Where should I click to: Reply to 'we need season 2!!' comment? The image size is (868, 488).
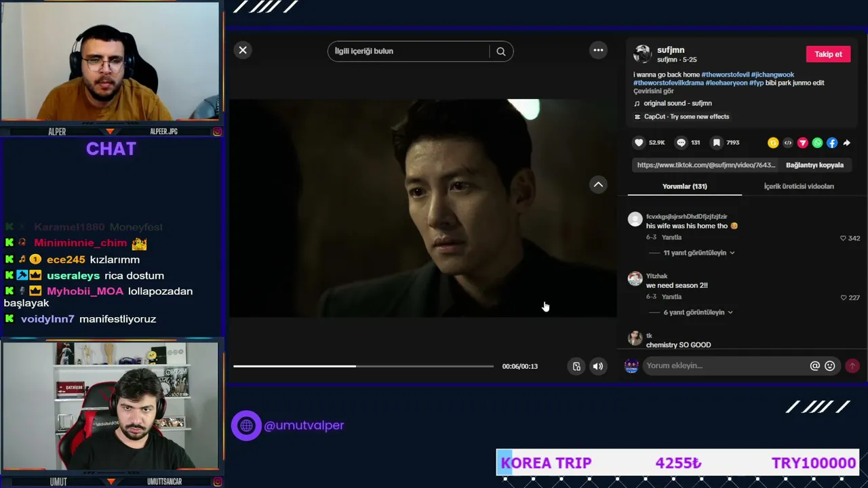(671, 297)
